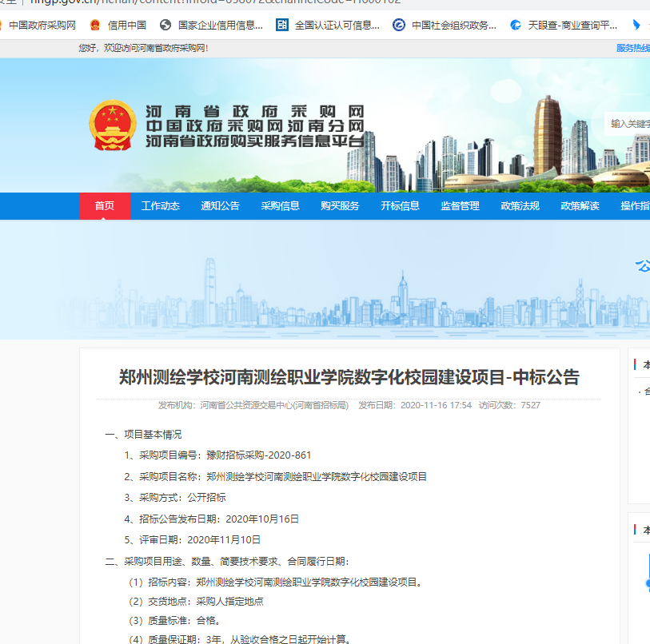Open the 中国社会组织政务 bookmark label
Screen dimensions: 650x644
(x=454, y=26)
